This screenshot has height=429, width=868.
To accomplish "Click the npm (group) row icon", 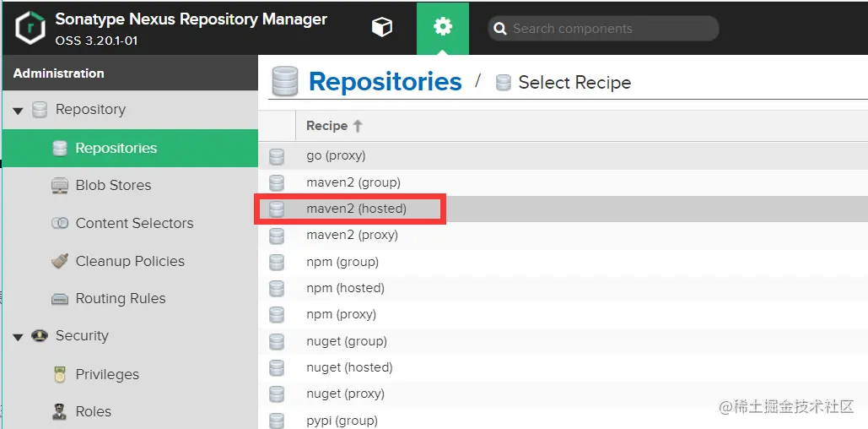I will (276, 262).
